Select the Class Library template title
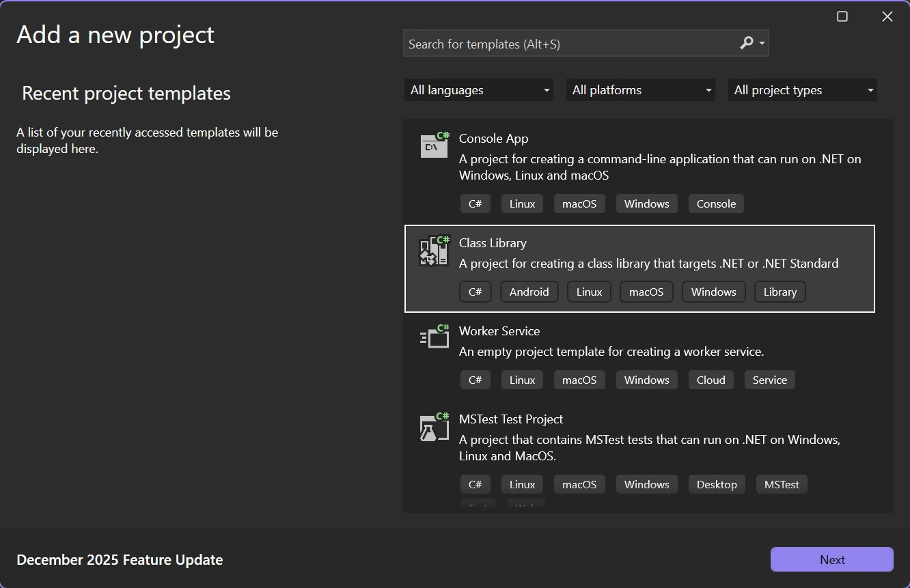The image size is (910, 588). click(493, 242)
